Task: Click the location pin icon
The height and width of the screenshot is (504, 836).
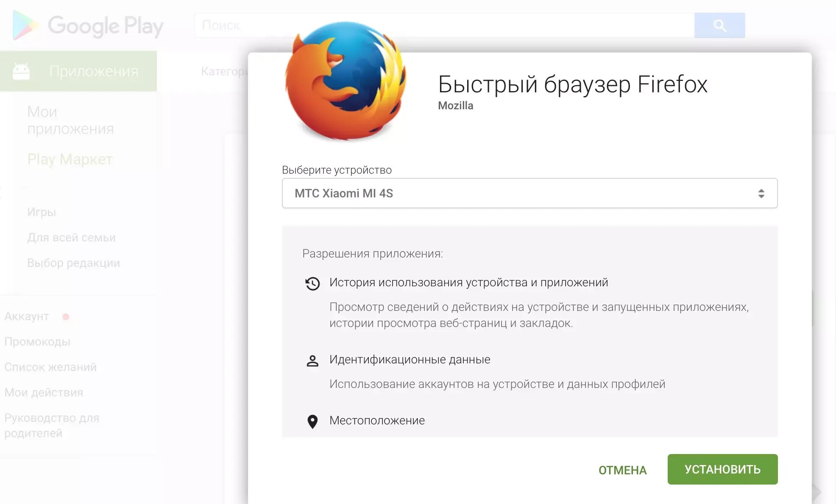Action: (313, 421)
